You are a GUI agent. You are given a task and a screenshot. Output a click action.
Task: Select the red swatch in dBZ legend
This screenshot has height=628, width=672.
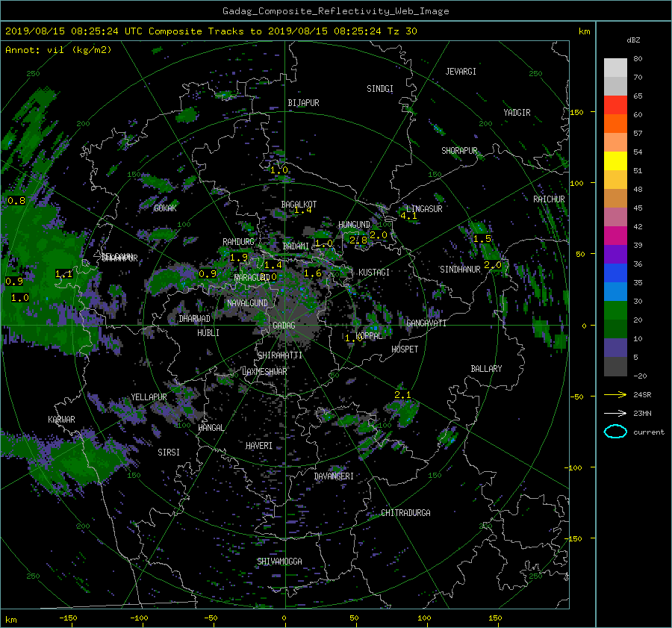(x=615, y=105)
